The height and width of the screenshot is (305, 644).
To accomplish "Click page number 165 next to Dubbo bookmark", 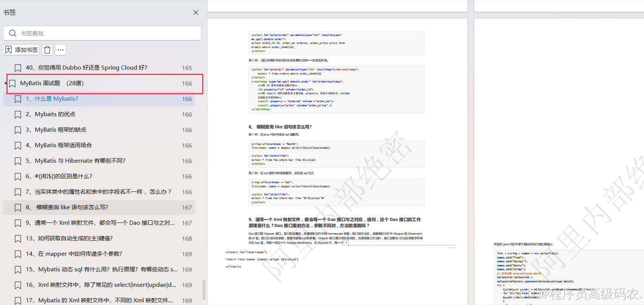I will point(187,68).
